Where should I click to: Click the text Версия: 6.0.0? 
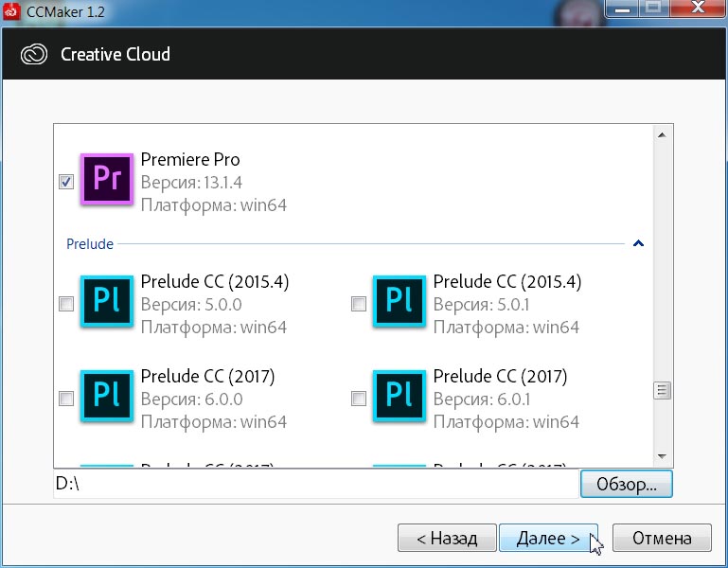(x=192, y=399)
